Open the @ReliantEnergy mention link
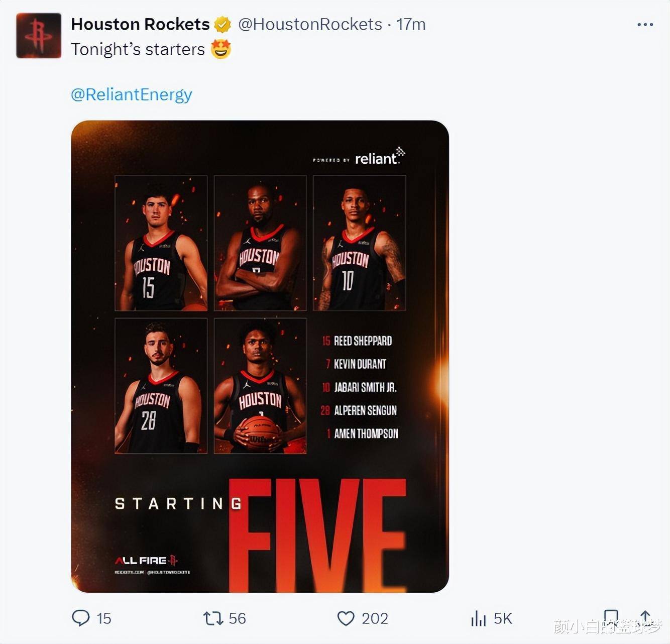Image resolution: width=670 pixels, height=644 pixels. pos(132,94)
